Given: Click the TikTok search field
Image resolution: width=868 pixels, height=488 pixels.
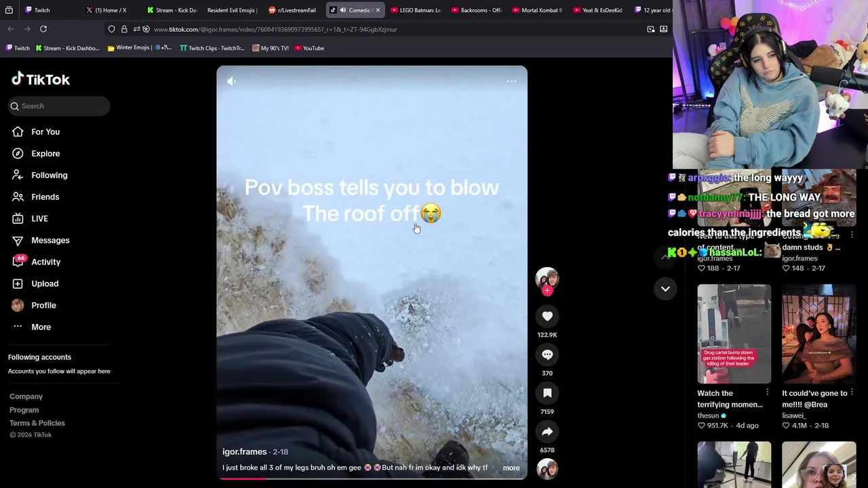Looking at the screenshot, I should point(60,106).
